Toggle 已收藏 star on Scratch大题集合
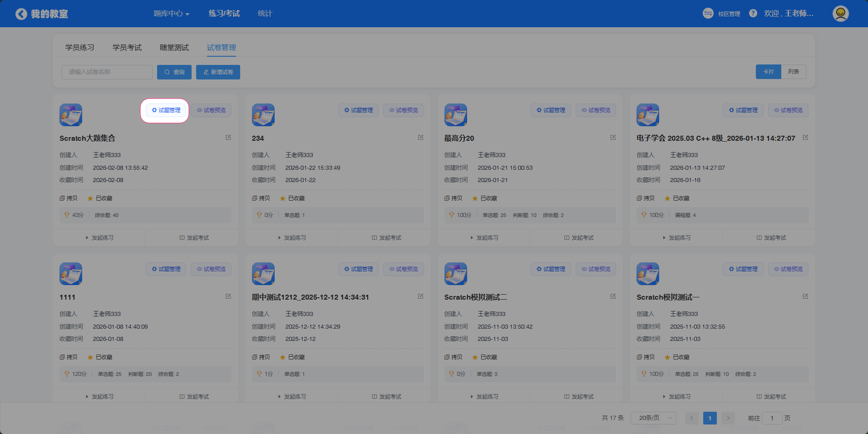Viewport: 868px width, 434px height. [100, 198]
